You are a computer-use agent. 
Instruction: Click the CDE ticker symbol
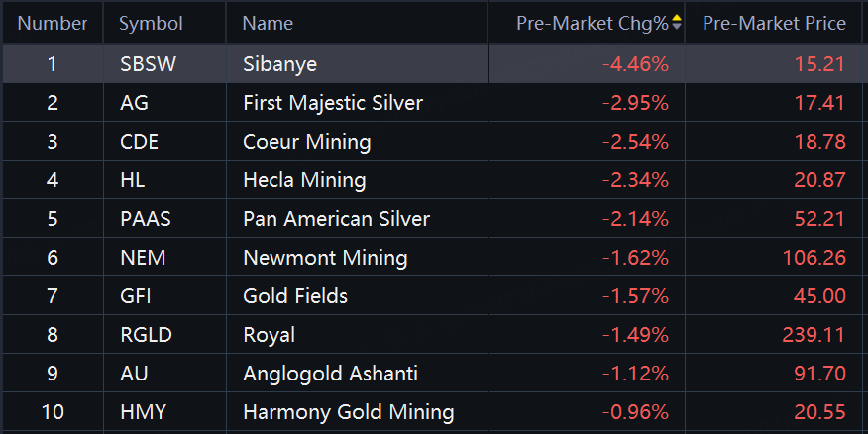pos(139,142)
